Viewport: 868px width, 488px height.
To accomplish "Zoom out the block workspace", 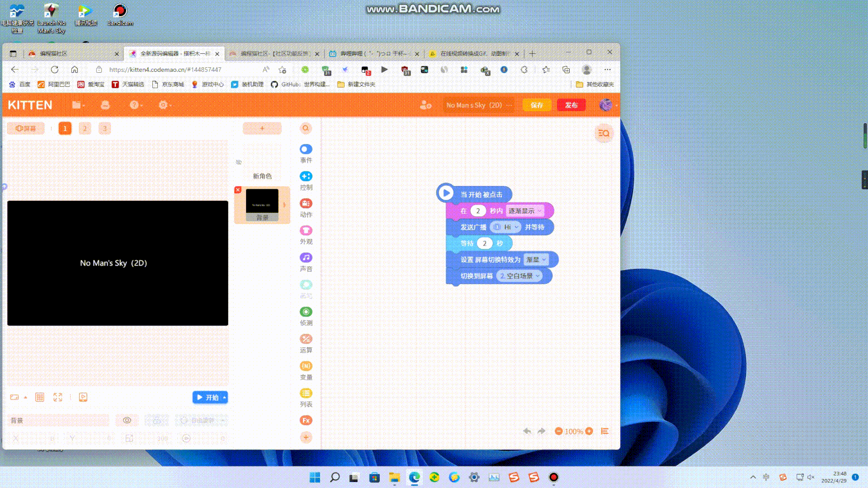I will (559, 431).
